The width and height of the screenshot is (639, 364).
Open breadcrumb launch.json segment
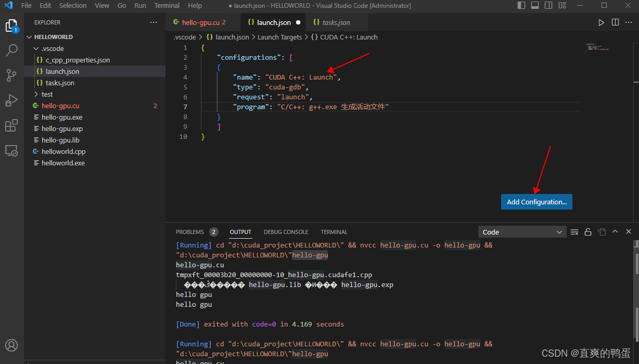tap(228, 37)
